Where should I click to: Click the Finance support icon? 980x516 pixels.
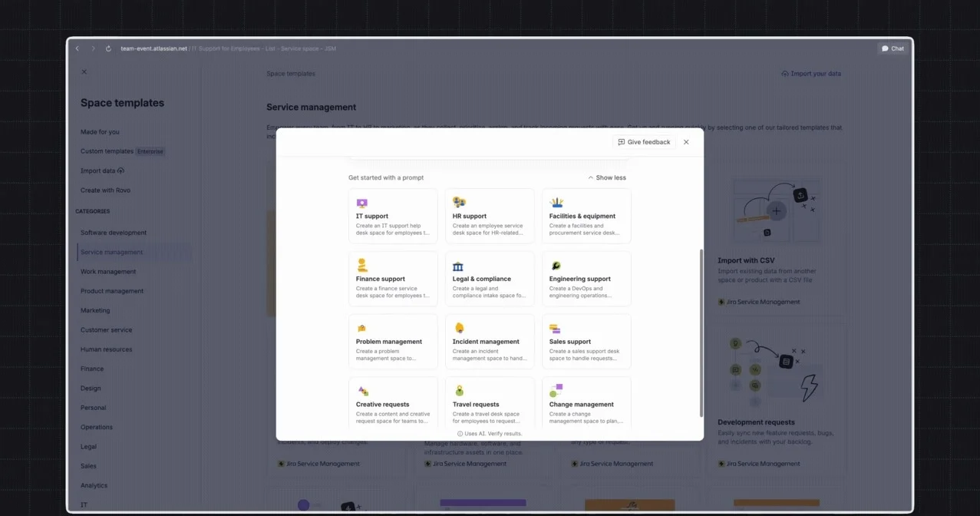(362, 265)
